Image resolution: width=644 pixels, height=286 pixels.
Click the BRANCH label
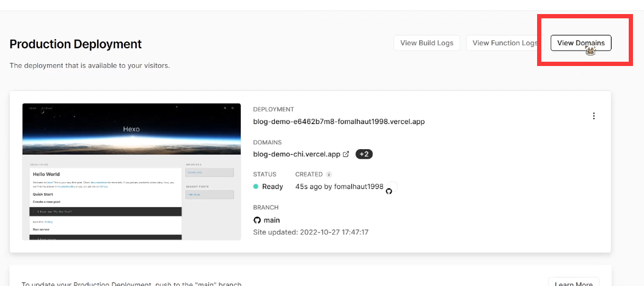tap(266, 208)
